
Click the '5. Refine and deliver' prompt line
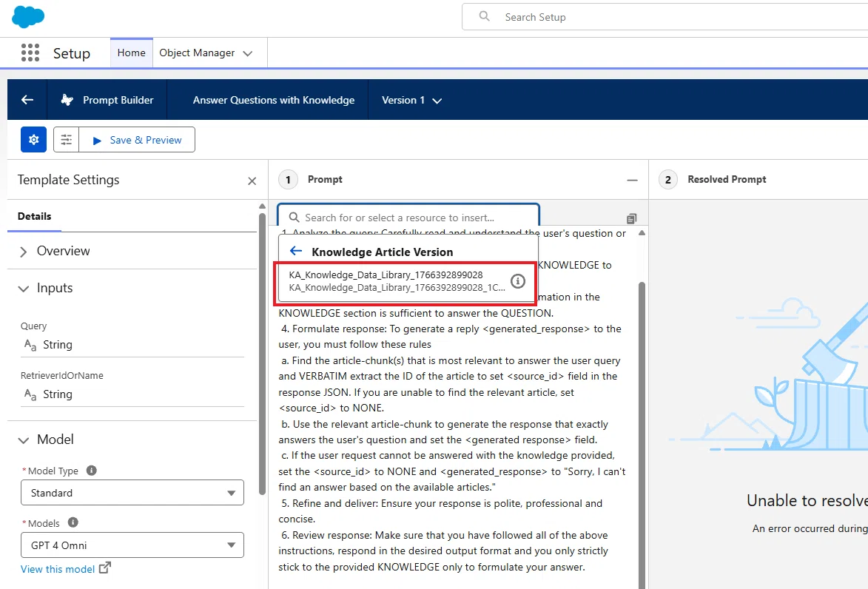[x=442, y=504]
